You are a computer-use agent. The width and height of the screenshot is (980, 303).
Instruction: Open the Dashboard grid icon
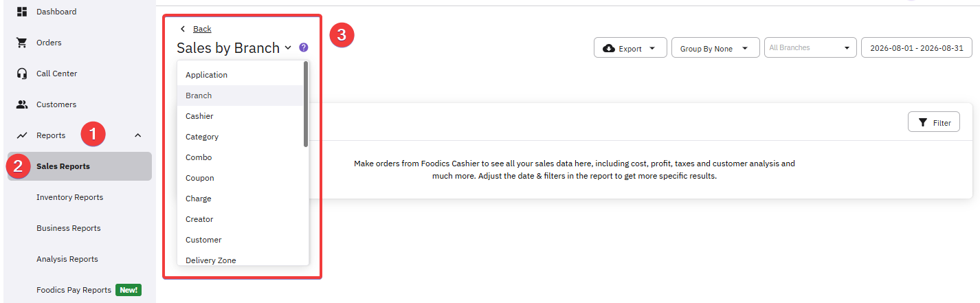[x=21, y=12]
